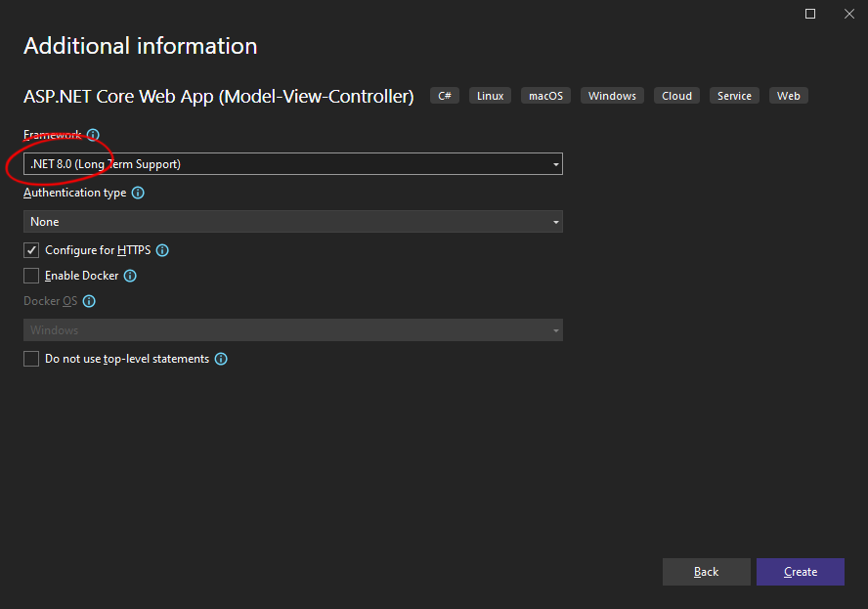Click the Docker OS info icon
The width and height of the screenshot is (868, 609).
pos(89,301)
